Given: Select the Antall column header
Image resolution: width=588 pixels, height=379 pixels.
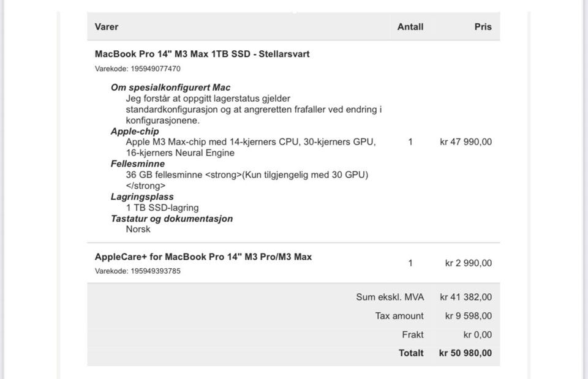Looking at the screenshot, I should [x=410, y=27].
